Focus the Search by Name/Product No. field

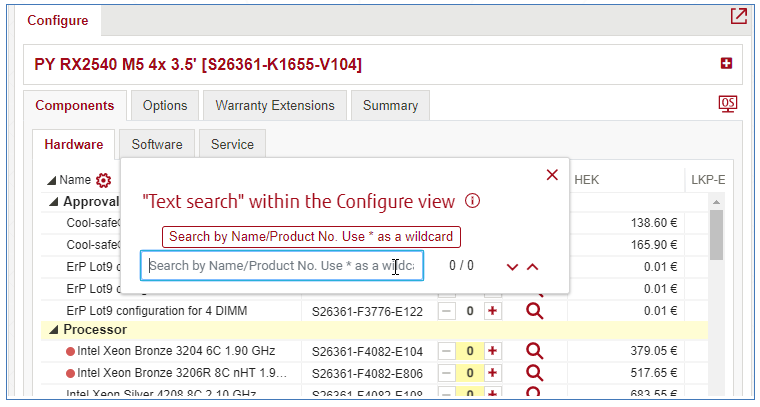click(x=282, y=266)
